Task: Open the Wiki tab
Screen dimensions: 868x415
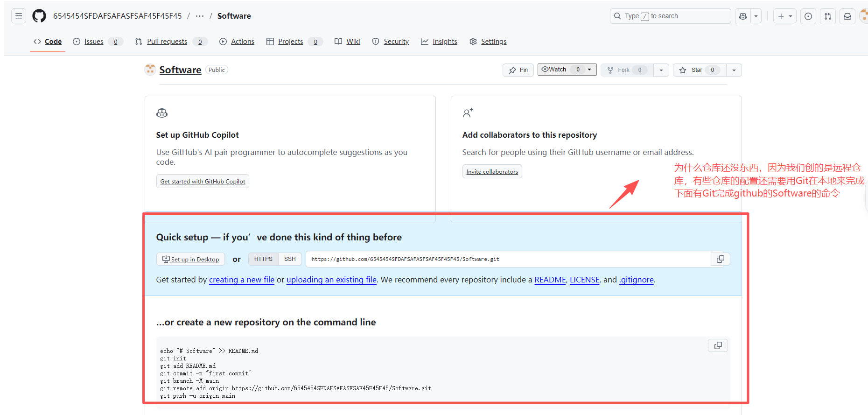Action: (x=348, y=42)
